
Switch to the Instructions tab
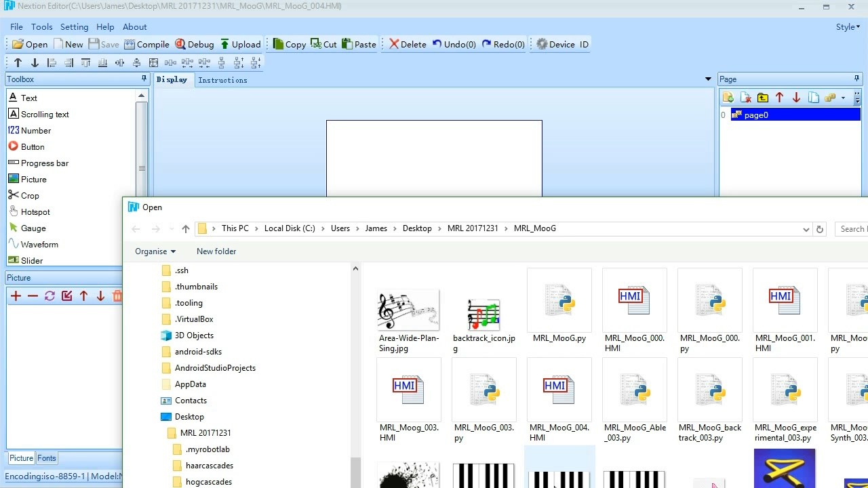(x=222, y=80)
